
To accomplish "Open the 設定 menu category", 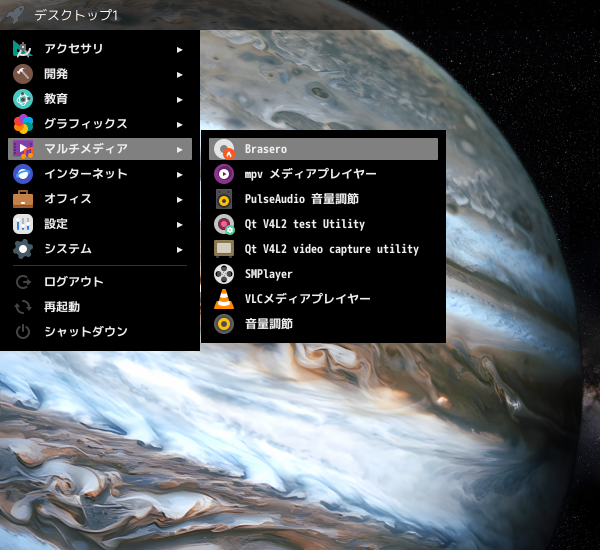I will pyautogui.click(x=100, y=224).
